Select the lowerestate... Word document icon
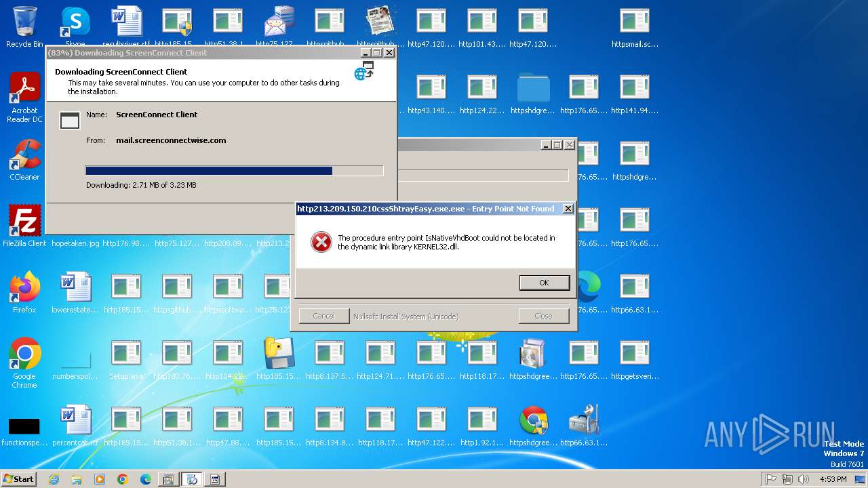The height and width of the screenshot is (488, 868). coord(75,293)
